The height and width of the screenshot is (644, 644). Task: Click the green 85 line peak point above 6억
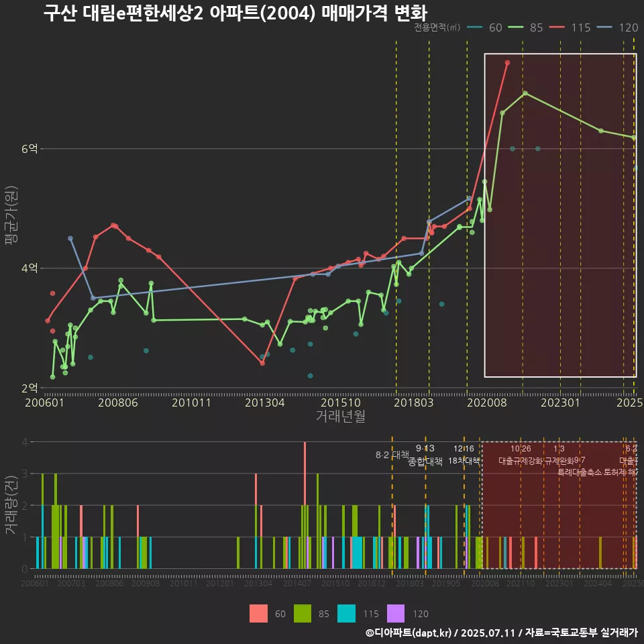tap(525, 93)
